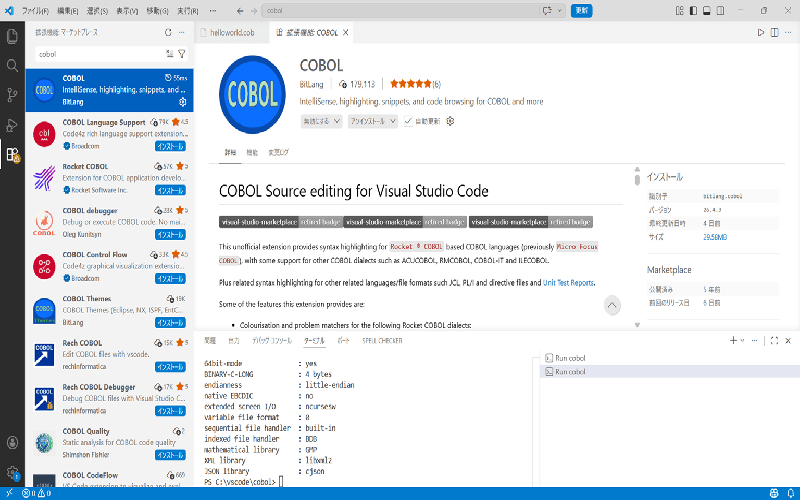Open the Source Control view

tap(12, 95)
